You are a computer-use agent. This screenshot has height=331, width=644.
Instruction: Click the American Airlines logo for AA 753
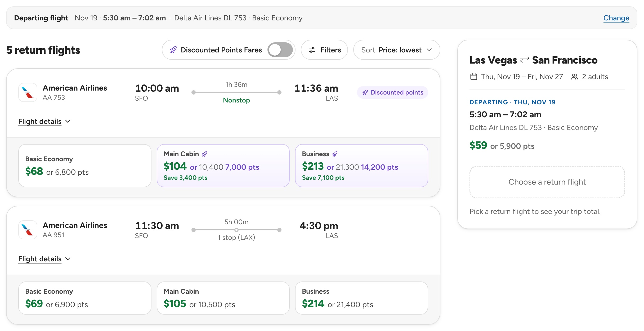coord(28,92)
